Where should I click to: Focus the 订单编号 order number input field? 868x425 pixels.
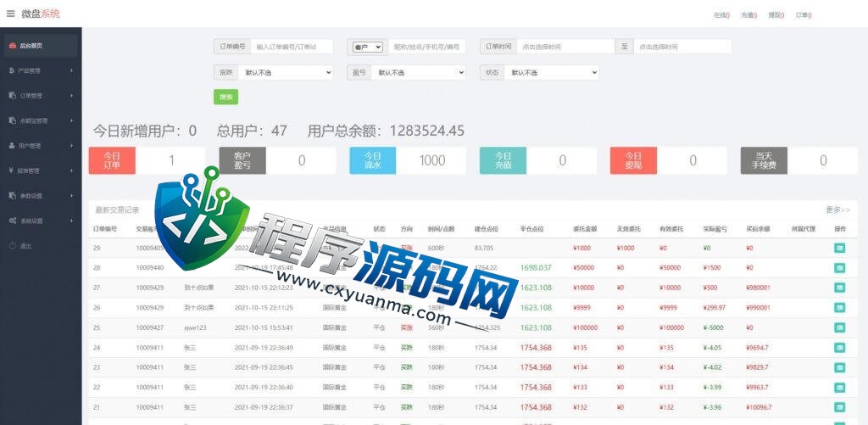[292, 48]
